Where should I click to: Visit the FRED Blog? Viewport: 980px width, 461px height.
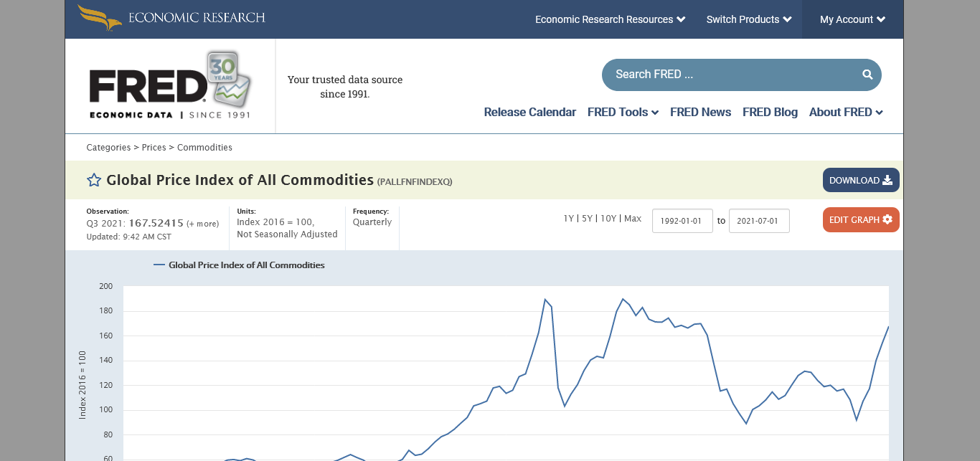[x=770, y=112]
